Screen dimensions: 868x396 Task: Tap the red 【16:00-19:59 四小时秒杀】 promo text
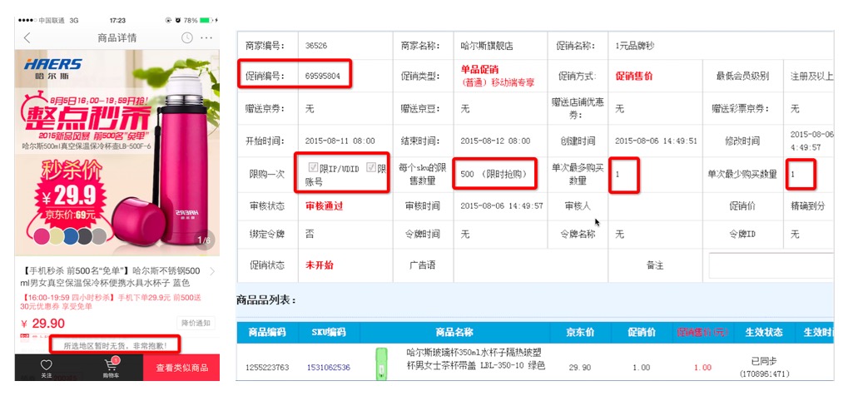click(x=111, y=302)
